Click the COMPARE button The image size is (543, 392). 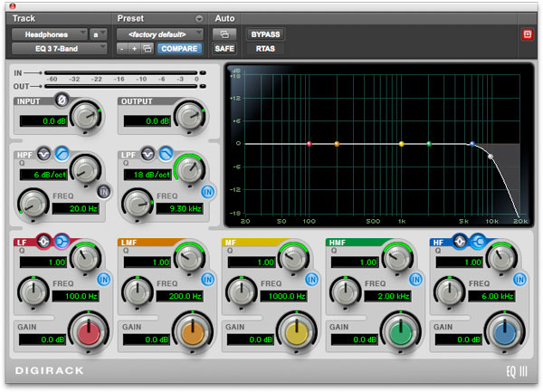point(179,49)
